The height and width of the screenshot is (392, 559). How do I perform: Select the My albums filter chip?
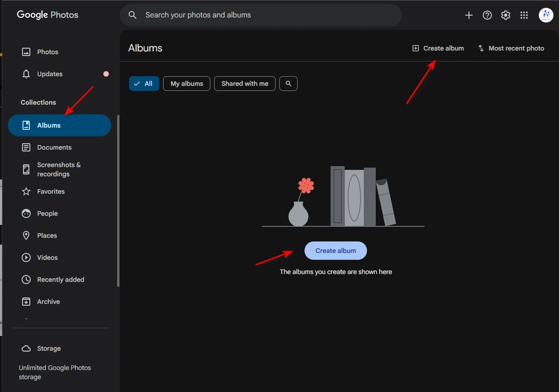[186, 84]
